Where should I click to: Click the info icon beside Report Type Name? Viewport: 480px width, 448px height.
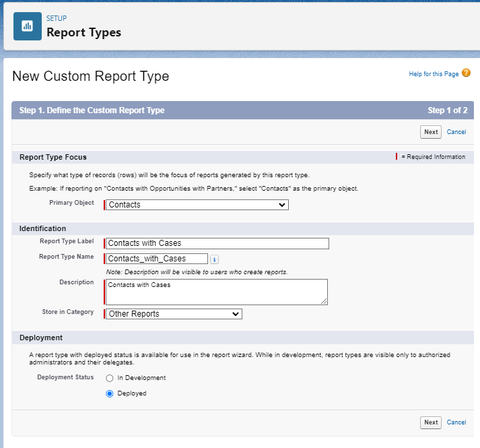[x=214, y=259]
